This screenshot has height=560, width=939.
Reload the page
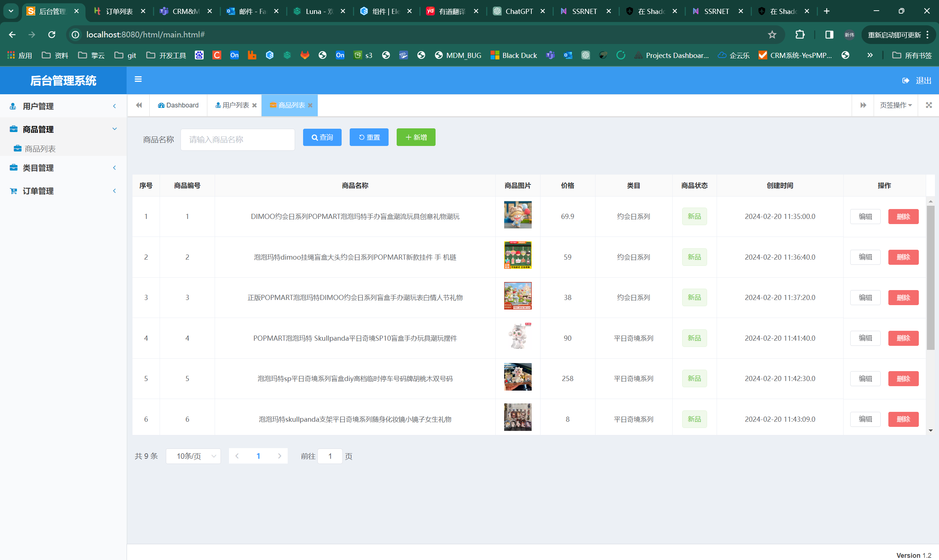point(52,35)
